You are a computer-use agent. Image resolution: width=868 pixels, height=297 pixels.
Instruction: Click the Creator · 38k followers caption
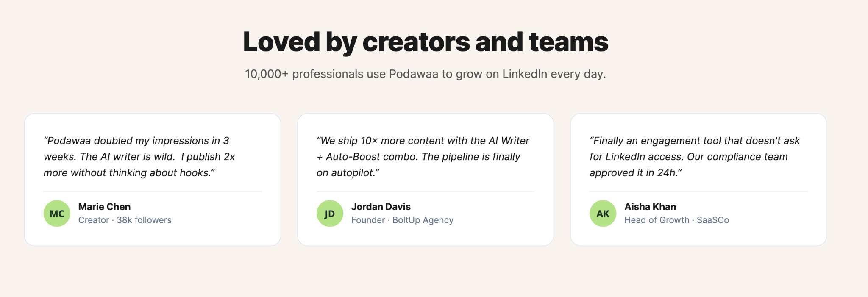pyautogui.click(x=125, y=220)
